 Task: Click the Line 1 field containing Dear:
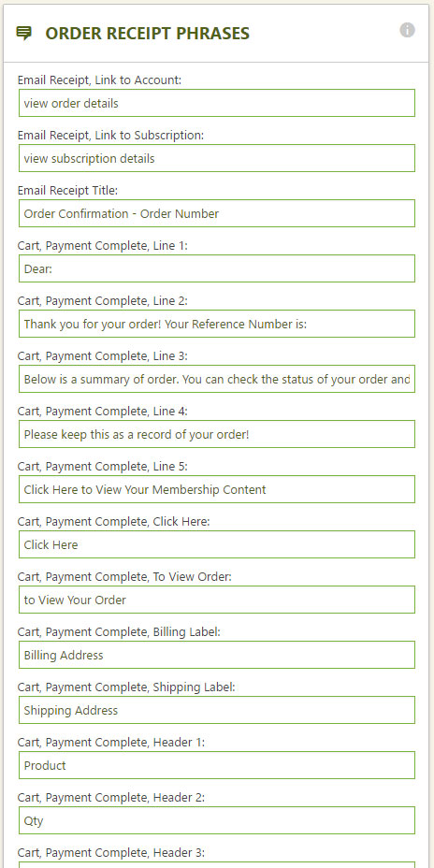coord(217,268)
